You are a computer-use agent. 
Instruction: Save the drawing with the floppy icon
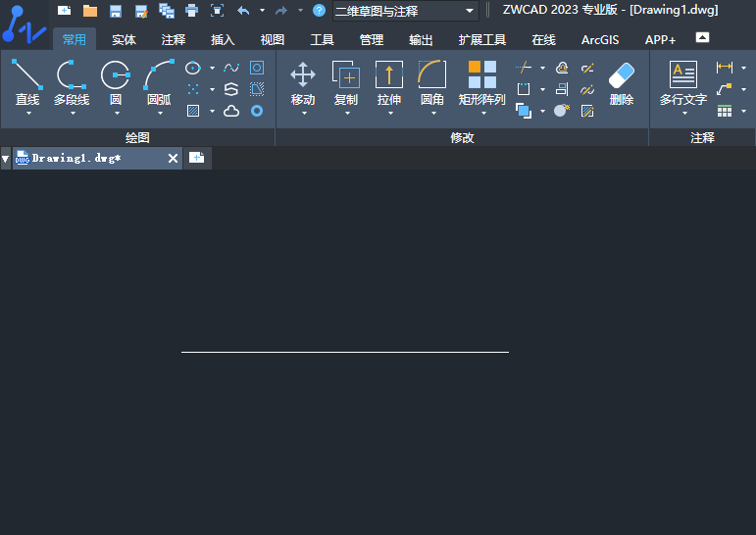[116, 10]
